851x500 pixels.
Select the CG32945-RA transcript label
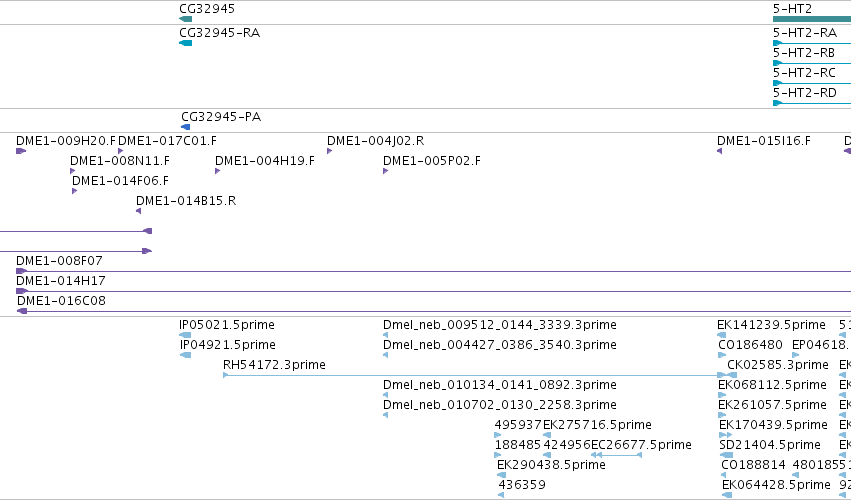[x=219, y=33]
